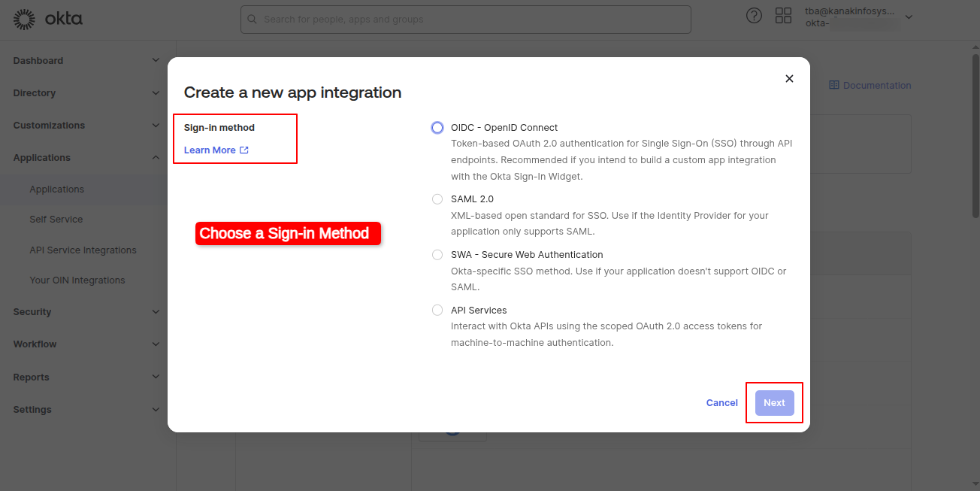Click the Directory menu label
This screenshot has width=980, height=491.
click(x=35, y=93)
